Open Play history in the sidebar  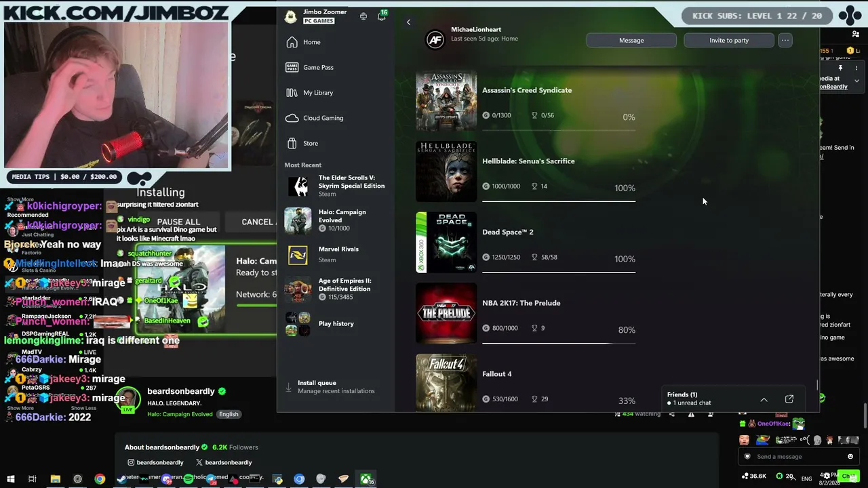pos(336,323)
